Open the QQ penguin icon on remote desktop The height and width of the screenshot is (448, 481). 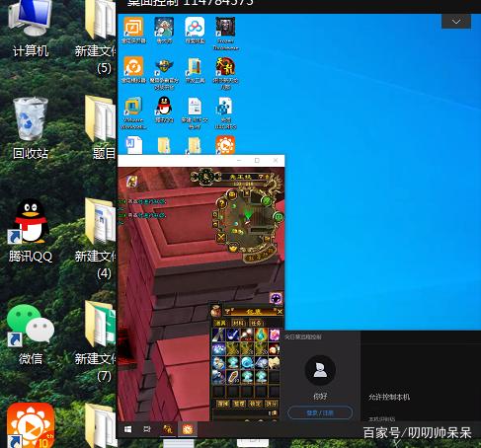(x=164, y=110)
